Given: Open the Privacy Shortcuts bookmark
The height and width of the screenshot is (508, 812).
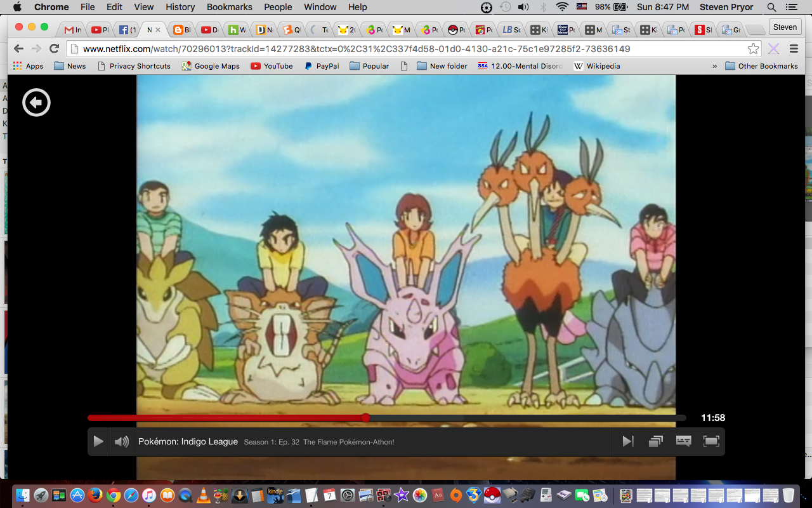Looking at the screenshot, I should pyautogui.click(x=134, y=66).
